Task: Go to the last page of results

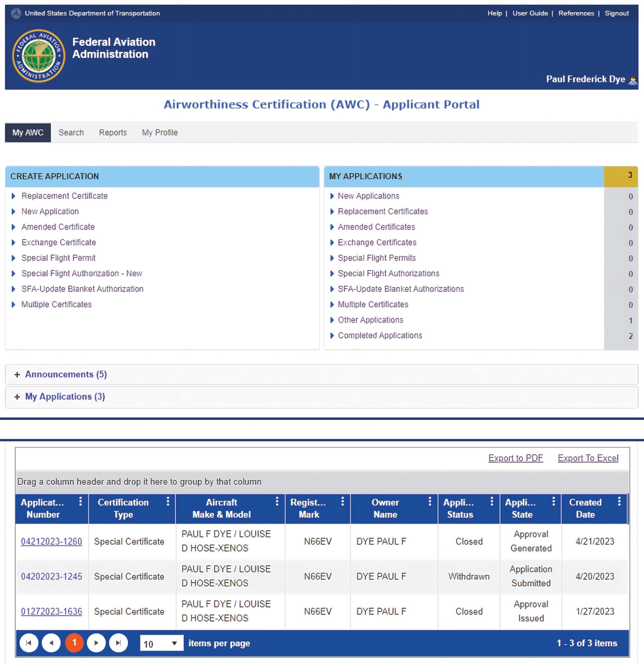Action: click(119, 643)
